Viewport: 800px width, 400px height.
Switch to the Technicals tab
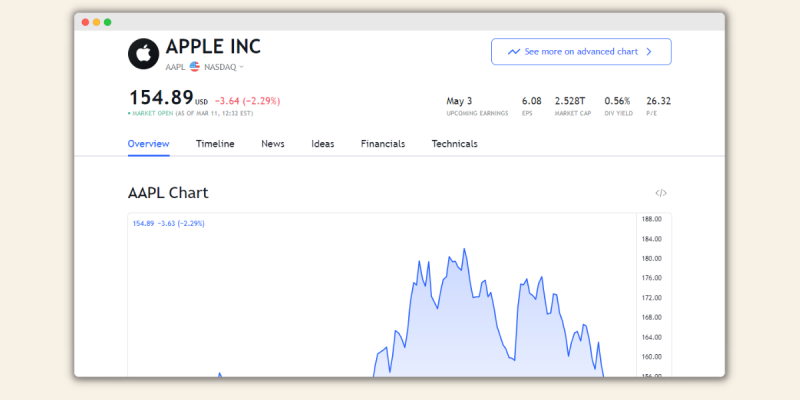click(x=455, y=144)
